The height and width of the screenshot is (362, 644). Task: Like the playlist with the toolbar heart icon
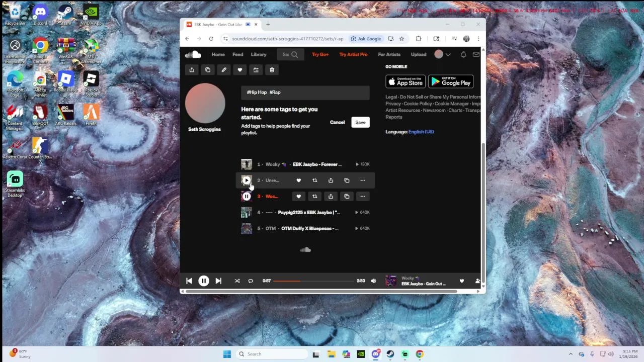tap(240, 70)
